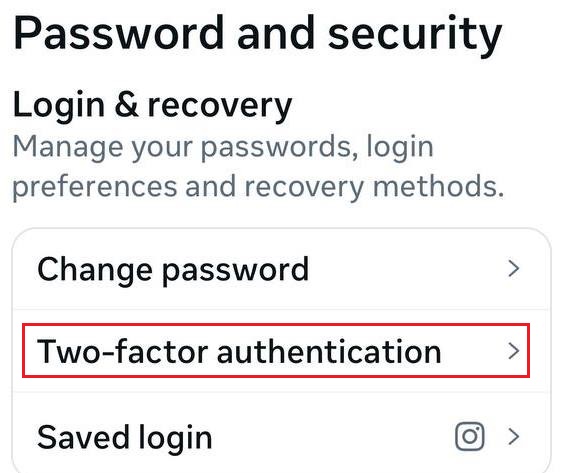This screenshot has width=564, height=473.
Task: Click 'preferences and recovery methods' description line
Action: click(258, 187)
